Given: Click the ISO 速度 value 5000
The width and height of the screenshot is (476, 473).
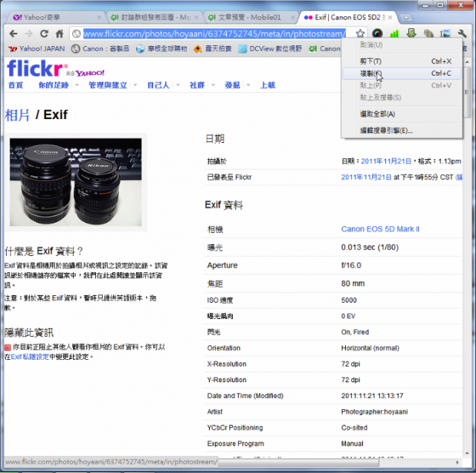Looking at the screenshot, I should tap(349, 300).
